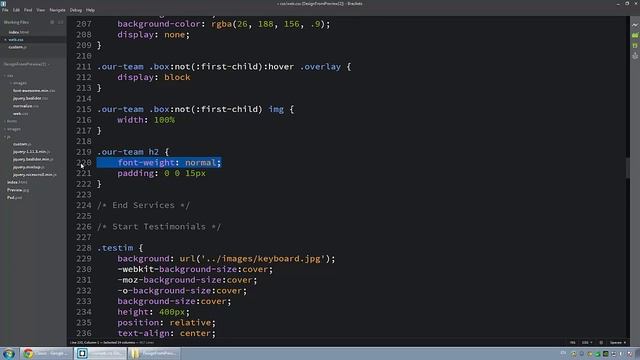Viewport: 640px width, 360px height.
Task: Click line number 219 in the gutter
Action: 84,152
